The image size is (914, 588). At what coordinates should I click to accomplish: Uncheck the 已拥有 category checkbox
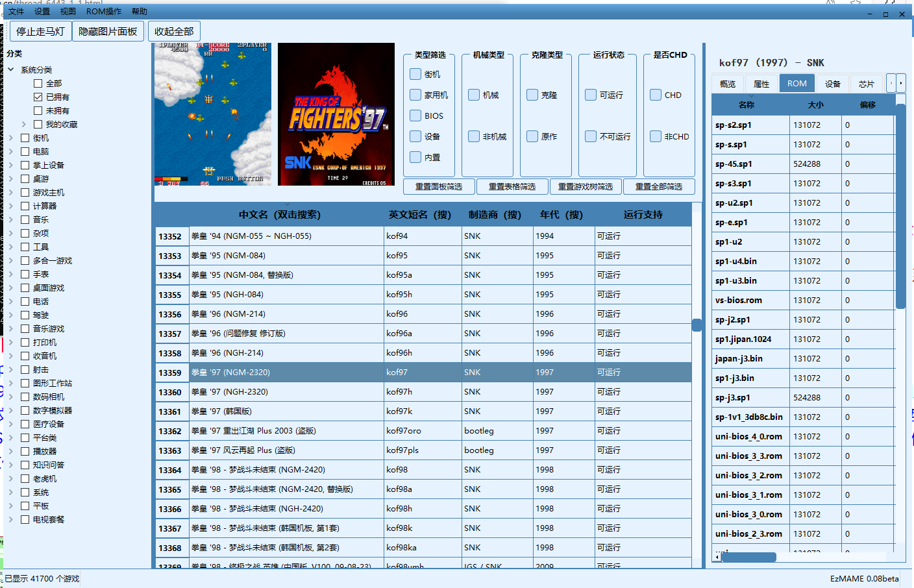point(38,97)
